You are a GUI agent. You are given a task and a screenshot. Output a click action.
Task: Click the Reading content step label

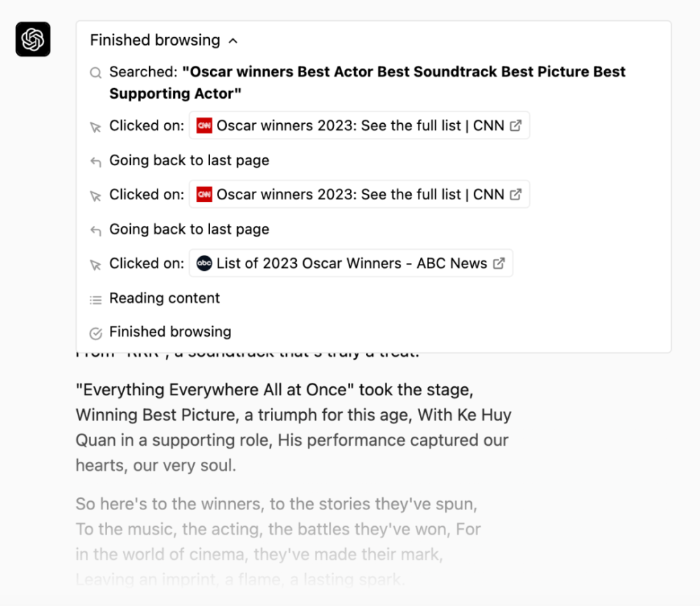point(164,299)
